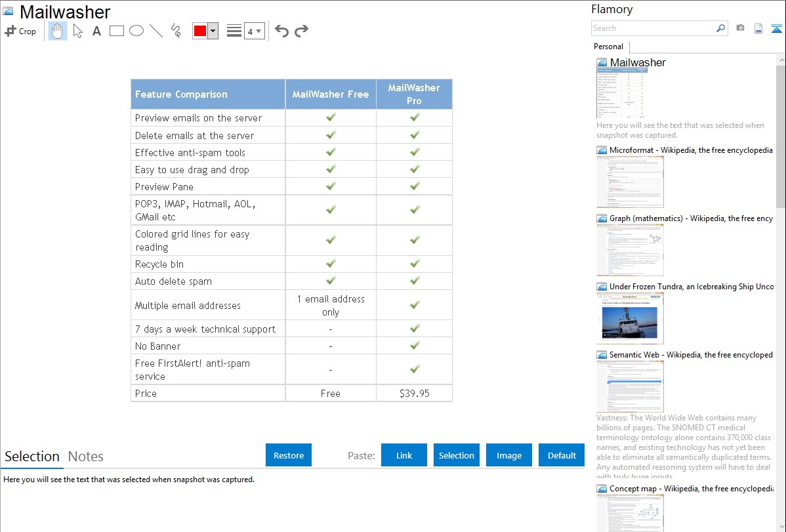Pick the freehand scribble tool
The width and height of the screenshot is (786, 532).
point(176,31)
